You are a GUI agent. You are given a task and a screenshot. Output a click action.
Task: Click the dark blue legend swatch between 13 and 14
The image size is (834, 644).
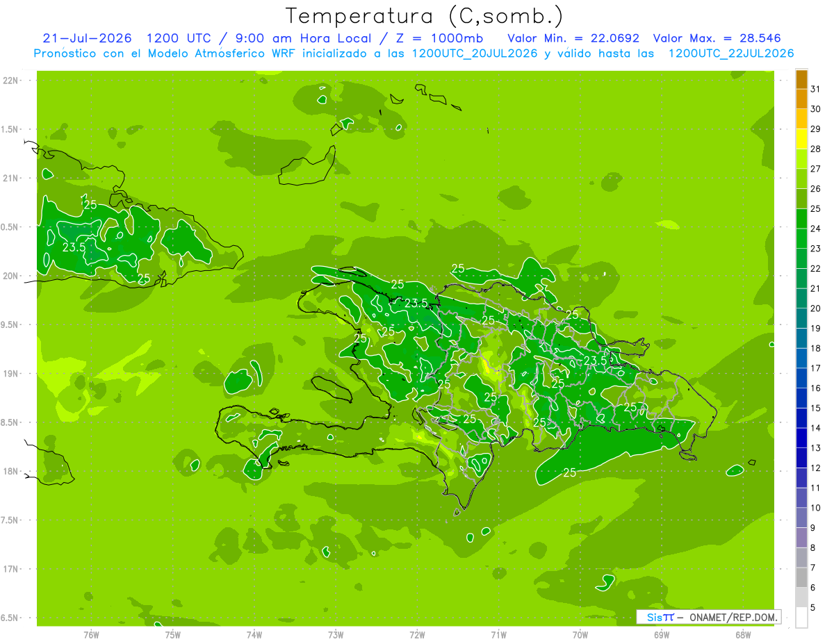(801, 438)
